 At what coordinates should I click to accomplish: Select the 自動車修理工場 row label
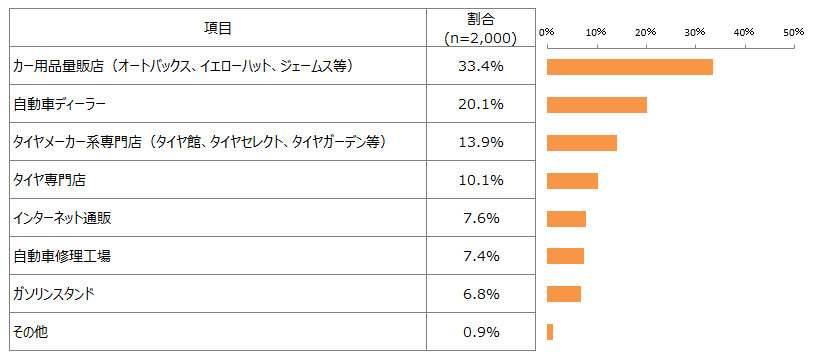pyautogui.click(x=61, y=256)
